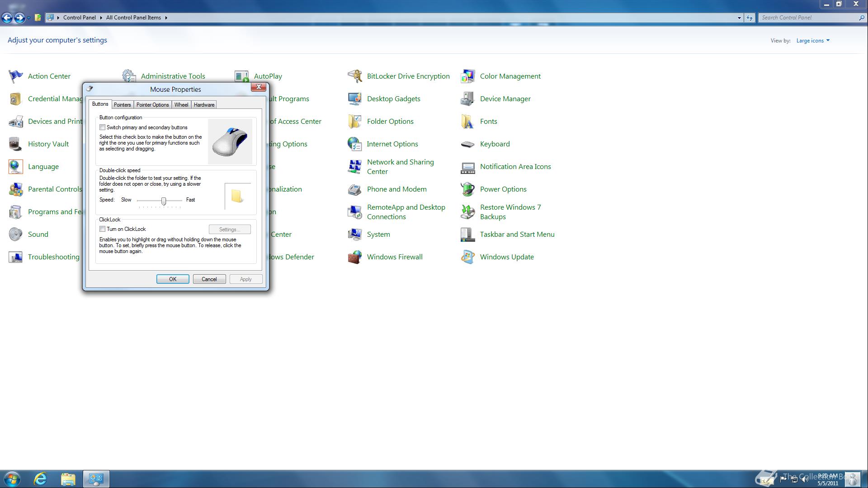Click the Credential Manager vault icon
The image size is (868, 488).
(15, 99)
